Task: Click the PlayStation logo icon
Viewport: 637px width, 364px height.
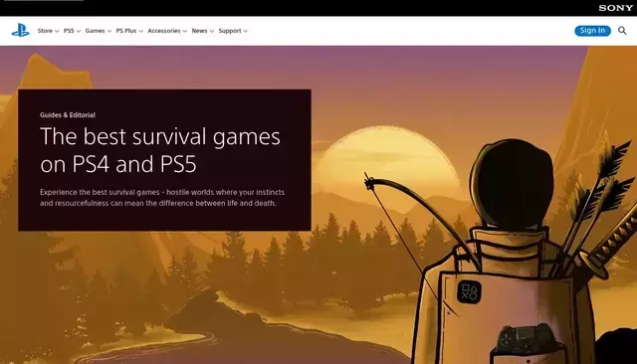Action: pyautogui.click(x=20, y=31)
